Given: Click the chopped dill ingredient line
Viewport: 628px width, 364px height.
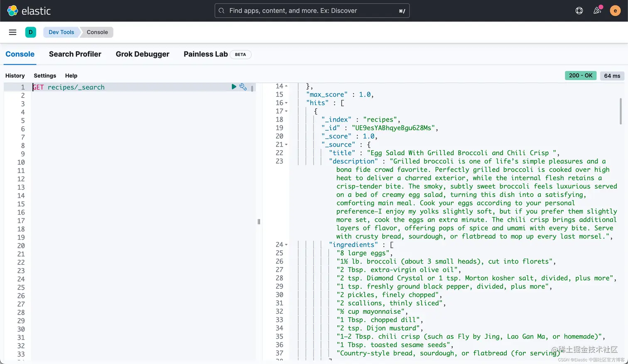Looking at the screenshot, I should pos(380,320).
